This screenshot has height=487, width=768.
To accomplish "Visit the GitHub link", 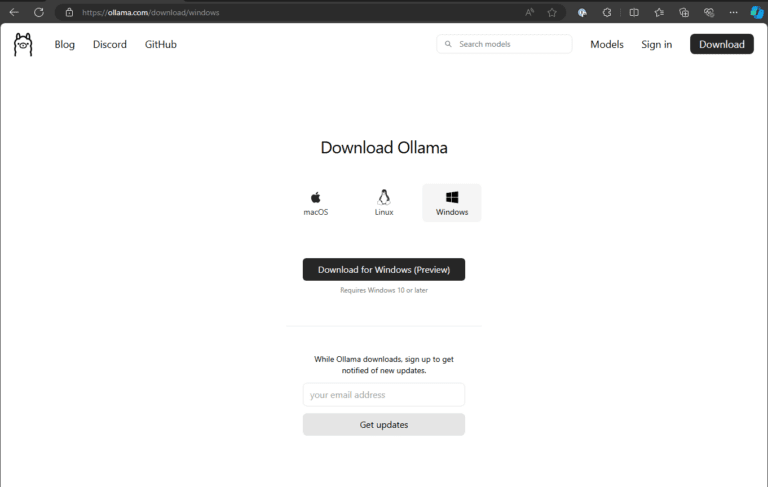I will (x=161, y=44).
